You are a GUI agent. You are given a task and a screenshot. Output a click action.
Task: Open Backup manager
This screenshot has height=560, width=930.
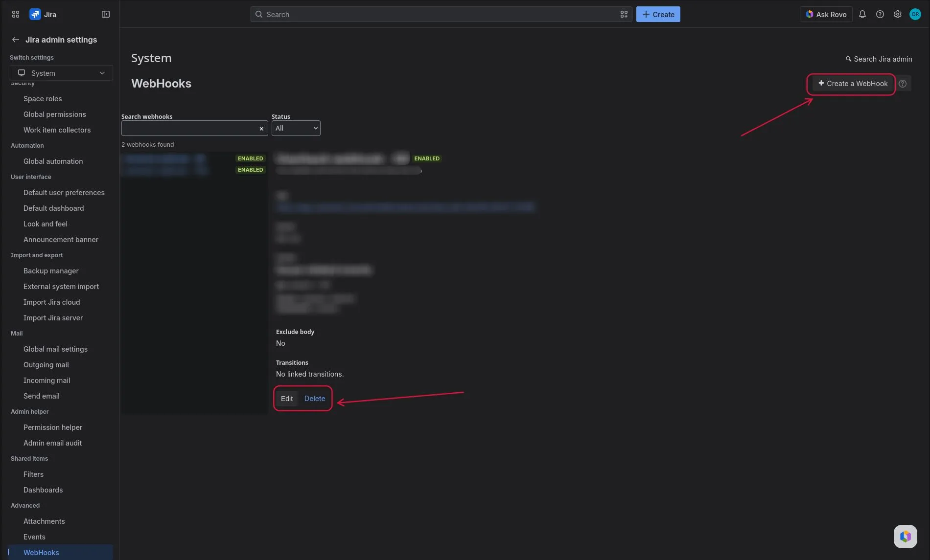point(51,270)
